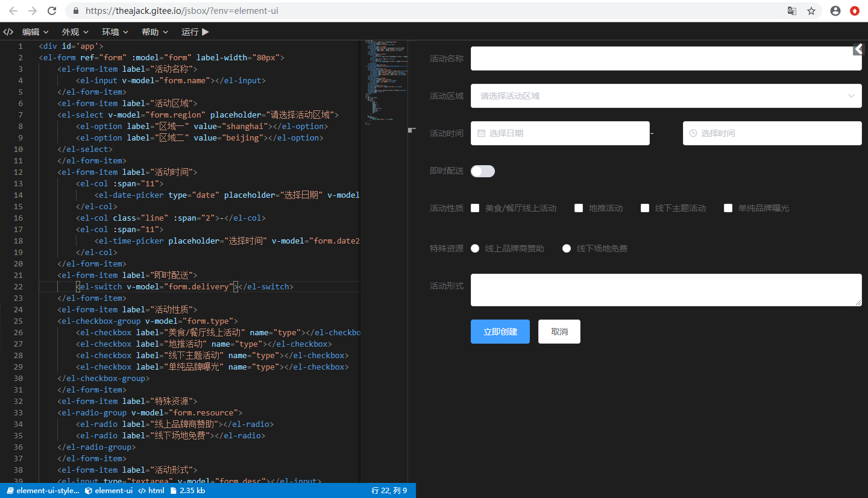Screen dimensions: 868x498
Task: Click code line label="地推活动" checkbox
Action: [204, 344]
